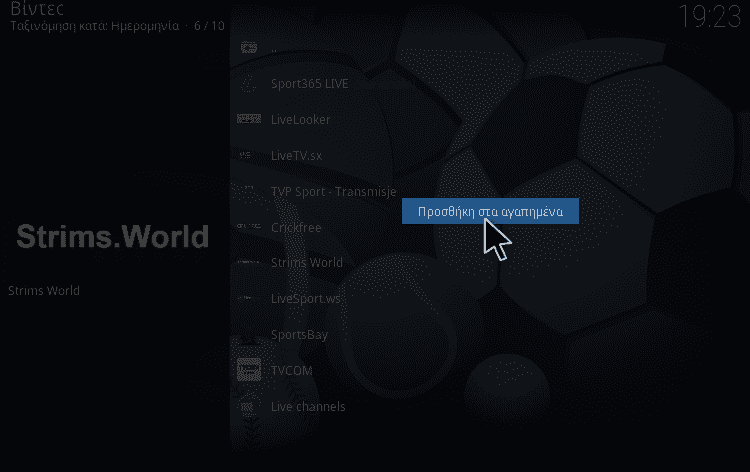The image size is (750, 472).
Task: Select the 'LiveTV.sx' list entry
Action: point(296,155)
